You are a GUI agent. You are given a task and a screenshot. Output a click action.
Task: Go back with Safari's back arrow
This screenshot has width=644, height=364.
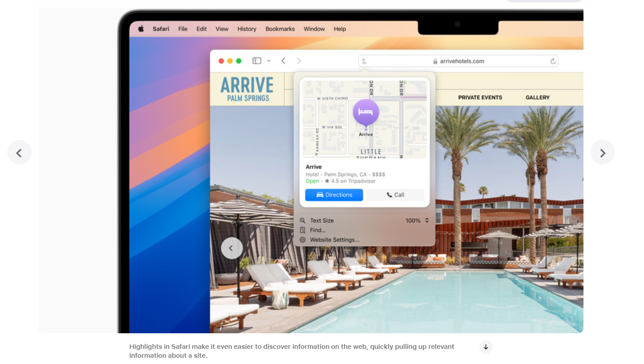[x=284, y=61]
